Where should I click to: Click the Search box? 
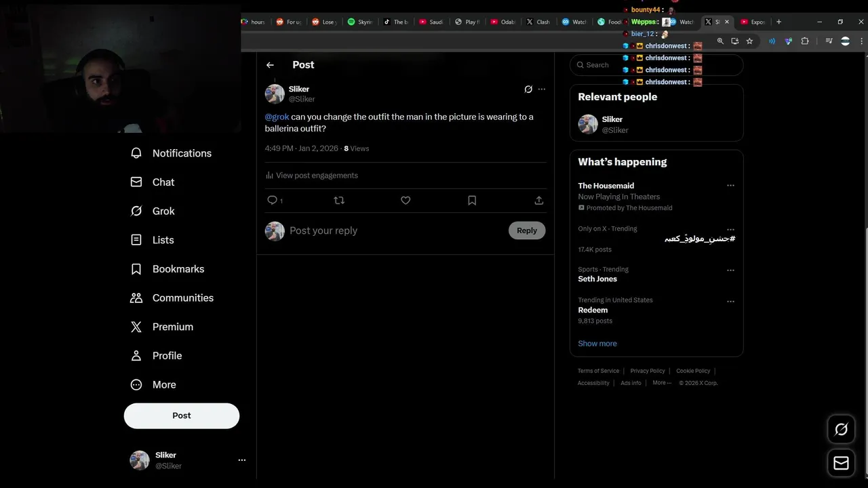pos(656,65)
